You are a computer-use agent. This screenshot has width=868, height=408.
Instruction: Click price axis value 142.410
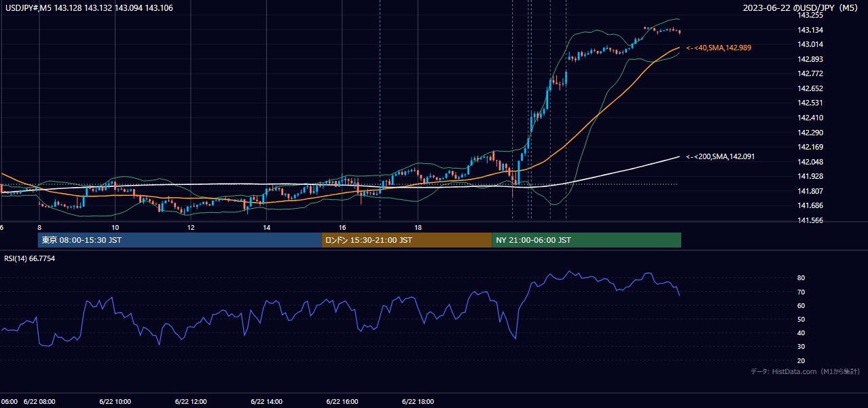[810, 118]
